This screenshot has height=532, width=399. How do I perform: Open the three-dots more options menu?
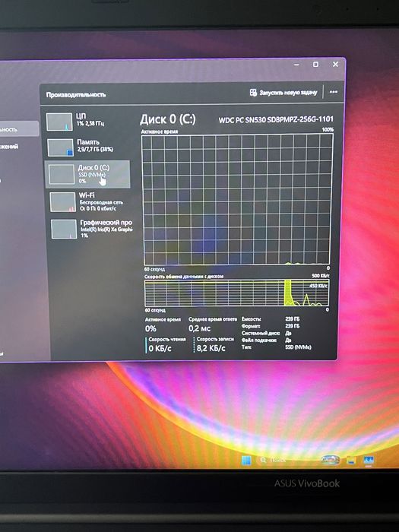point(334,92)
